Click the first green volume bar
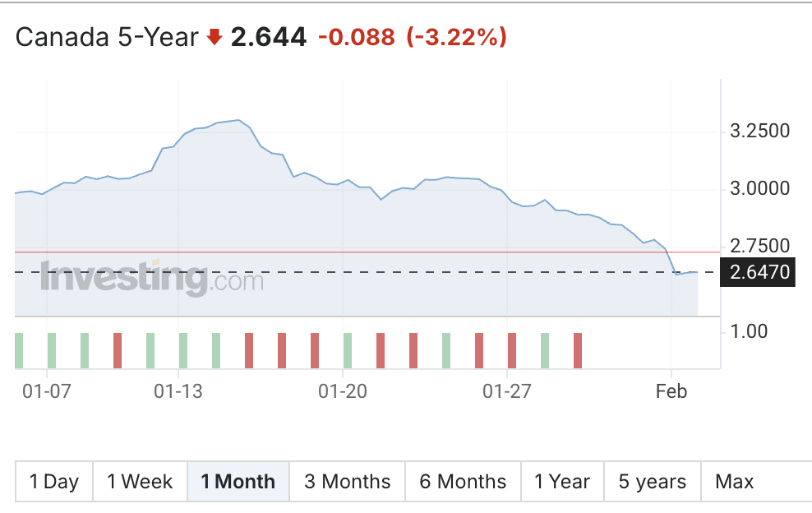Screen dimensions: 812x513 pyautogui.click(x=19, y=350)
